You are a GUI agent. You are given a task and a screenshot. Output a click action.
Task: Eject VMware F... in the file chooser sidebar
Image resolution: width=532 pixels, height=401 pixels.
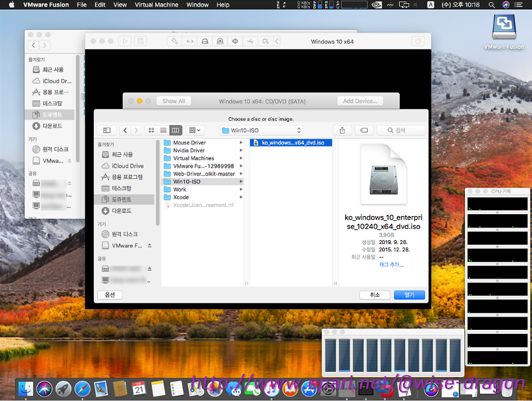pos(150,245)
